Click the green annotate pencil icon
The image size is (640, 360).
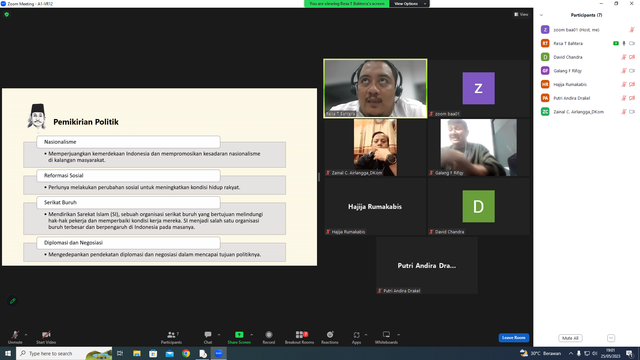13,301
